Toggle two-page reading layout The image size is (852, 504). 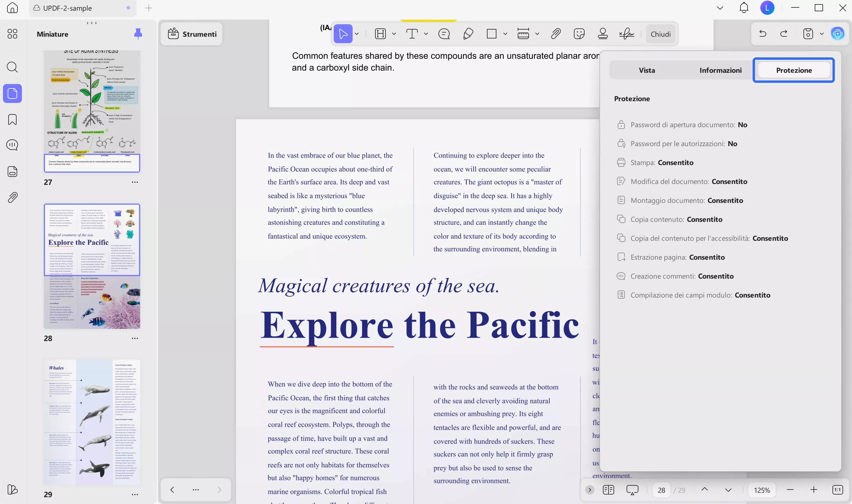608,490
